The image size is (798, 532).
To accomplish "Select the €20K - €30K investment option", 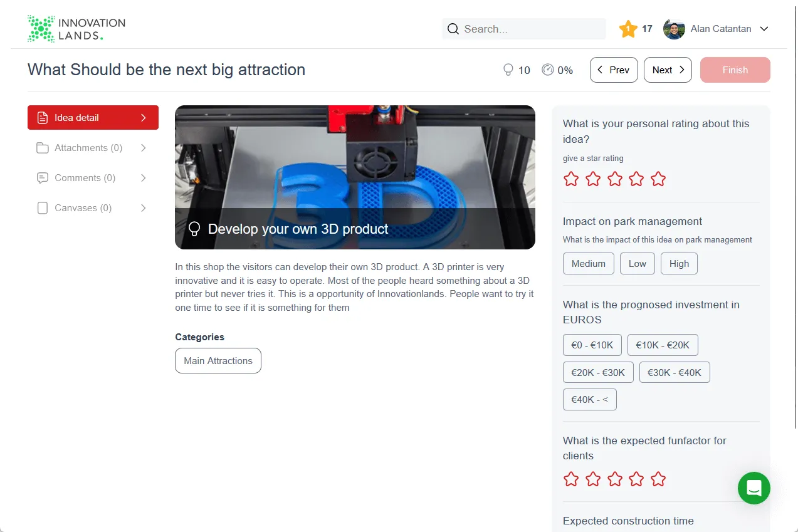I will (598, 372).
